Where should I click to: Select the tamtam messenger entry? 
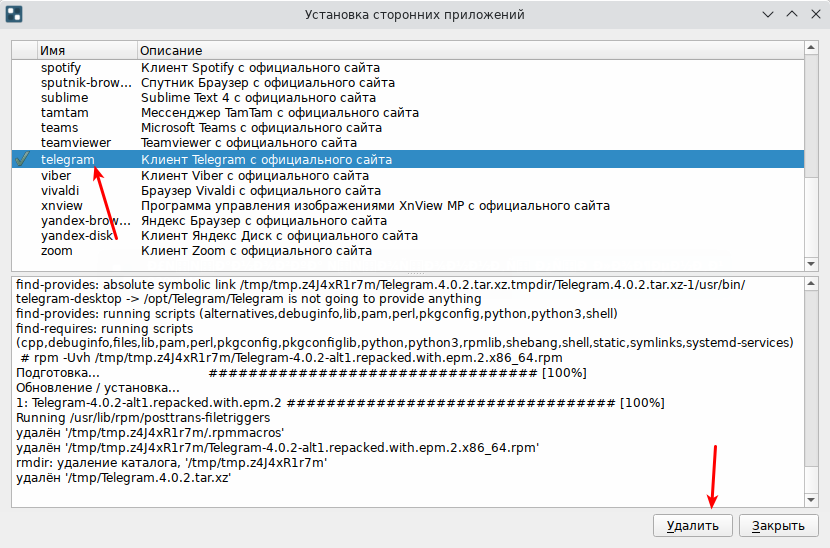point(408,113)
